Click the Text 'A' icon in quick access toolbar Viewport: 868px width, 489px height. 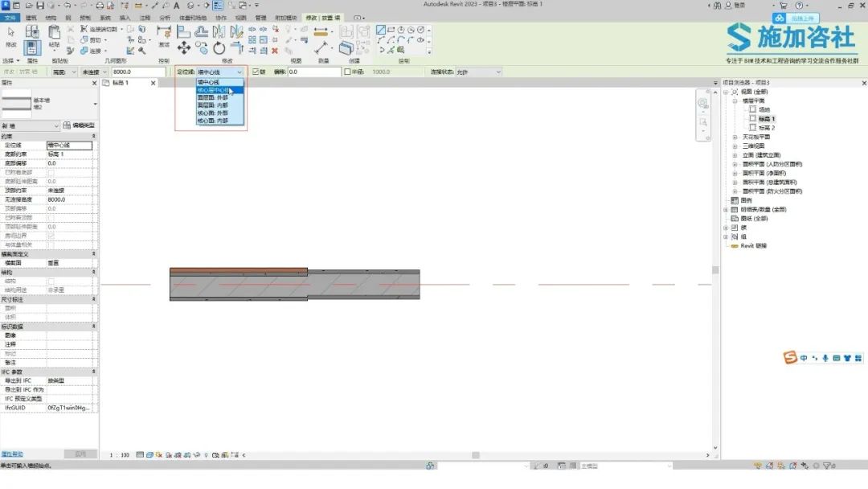(177, 6)
